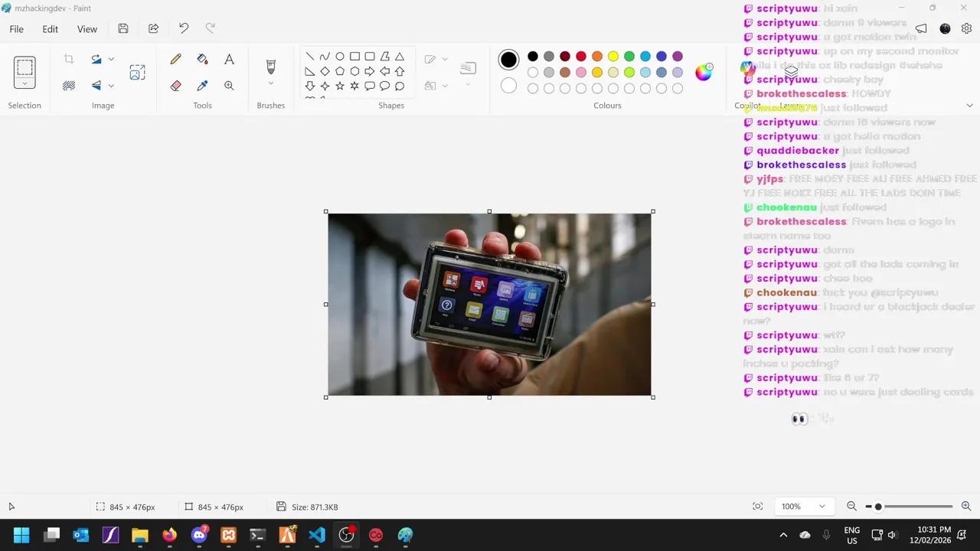Expand the Selection tool dropdown

[24, 83]
